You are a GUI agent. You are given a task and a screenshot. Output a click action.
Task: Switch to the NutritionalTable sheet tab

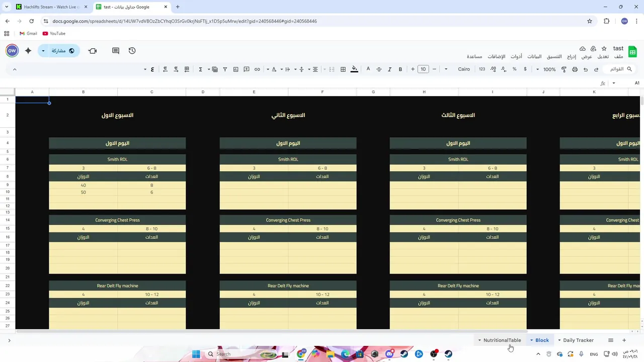click(502, 340)
